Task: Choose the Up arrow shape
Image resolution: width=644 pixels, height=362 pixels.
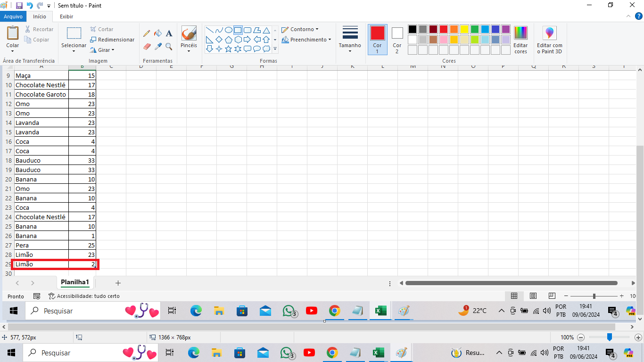Action: pos(266,39)
